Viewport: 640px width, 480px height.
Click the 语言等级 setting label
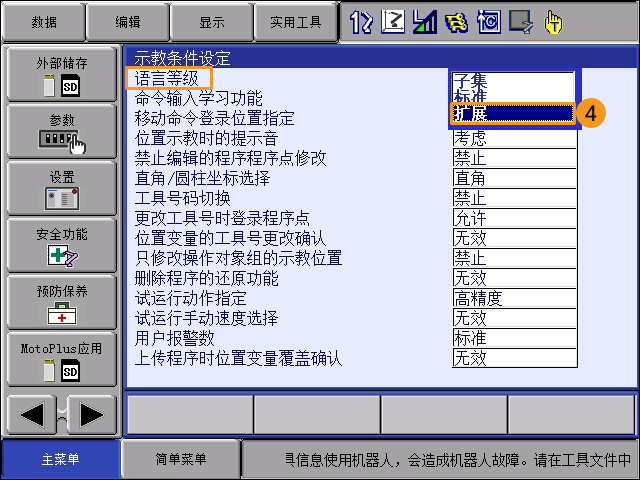(167, 78)
